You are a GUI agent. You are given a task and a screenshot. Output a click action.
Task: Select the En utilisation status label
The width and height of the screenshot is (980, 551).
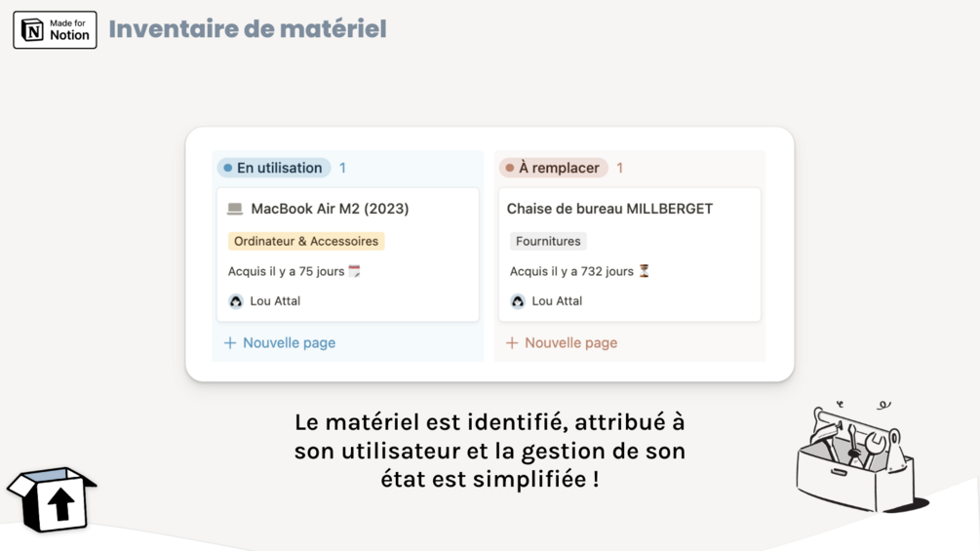(x=274, y=168)
